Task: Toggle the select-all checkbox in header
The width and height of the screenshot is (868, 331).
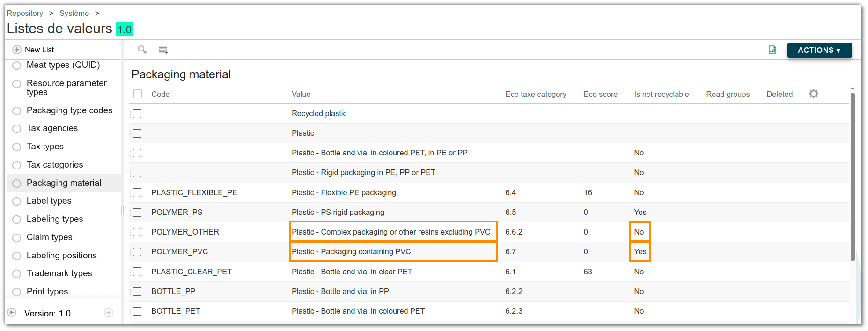Action: click(138, 94)
